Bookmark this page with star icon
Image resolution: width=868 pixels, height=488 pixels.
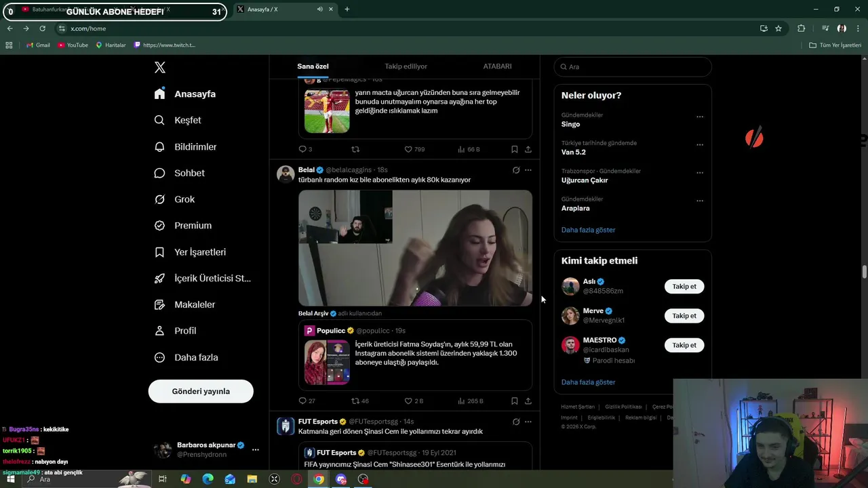pyautogui.click(x=778, y=28)
